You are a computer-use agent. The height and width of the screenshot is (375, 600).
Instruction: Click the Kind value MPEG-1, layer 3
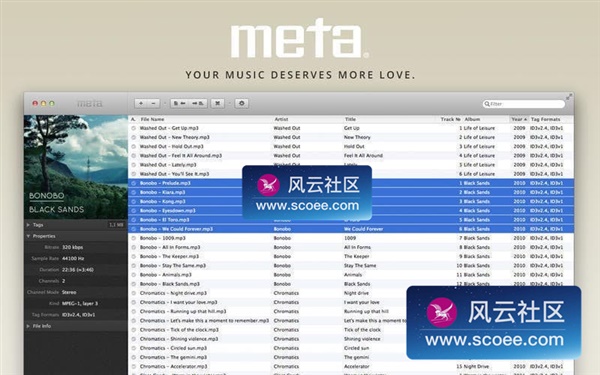click(x=80, y=303)
